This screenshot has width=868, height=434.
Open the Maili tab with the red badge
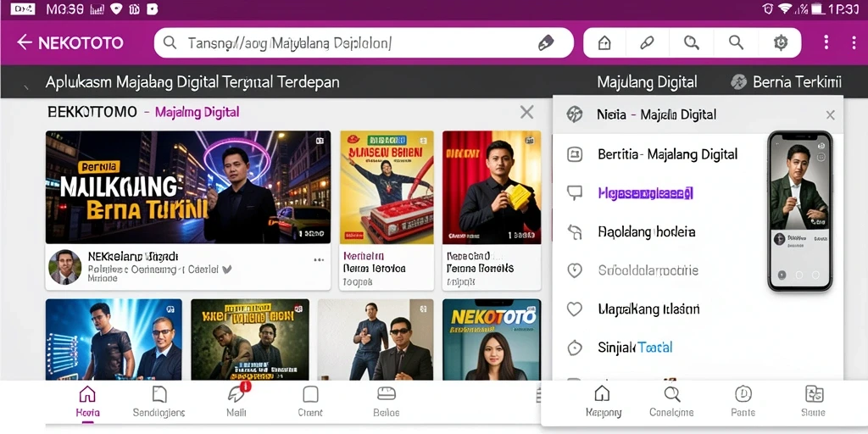click(x=237, y=401)
